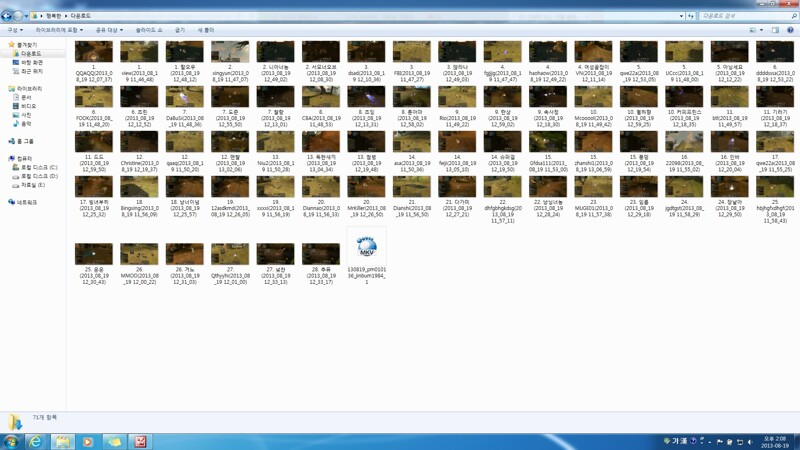Select 네트워크 in the navigation pane

pos(27,202)
